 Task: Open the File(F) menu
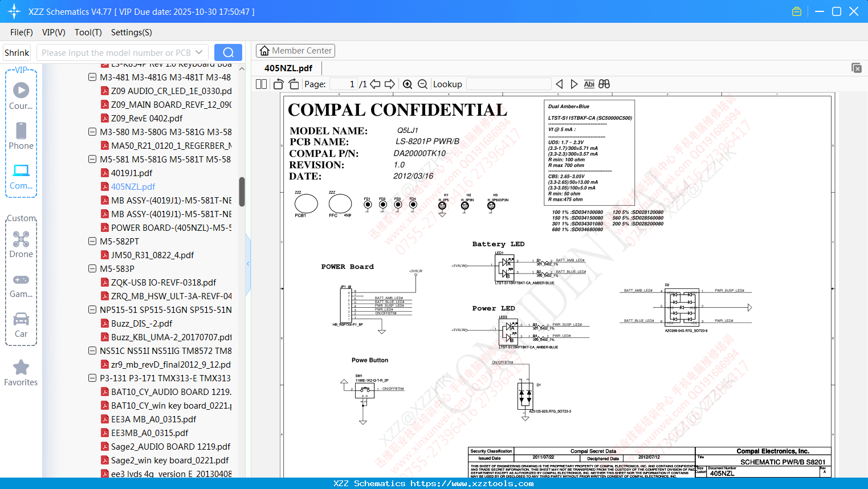click(22, 32)
